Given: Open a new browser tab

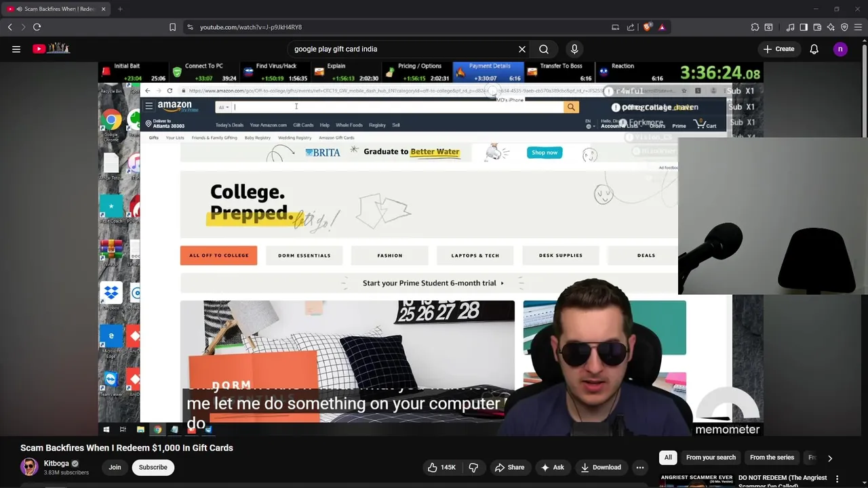Looking at the screenshot, I should coord(120,9).
